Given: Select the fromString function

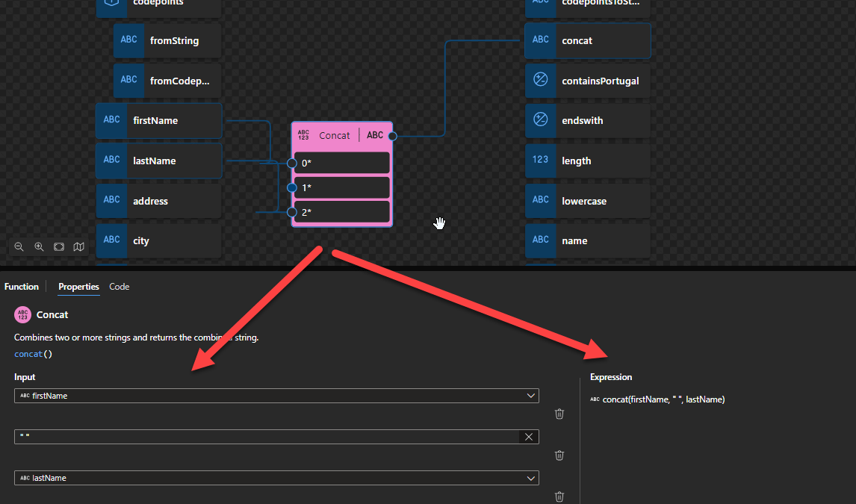Looking at the screenshot, I should pos(167,40).
